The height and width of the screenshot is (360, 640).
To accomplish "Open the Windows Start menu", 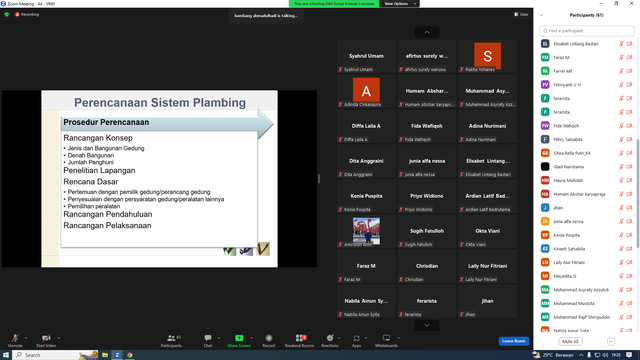I will (x=6, y=355).
